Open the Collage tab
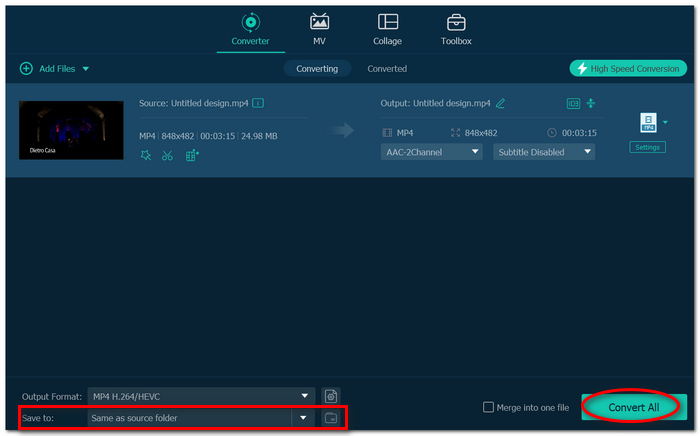Screen dimensions: 700x436 point(388,29)
